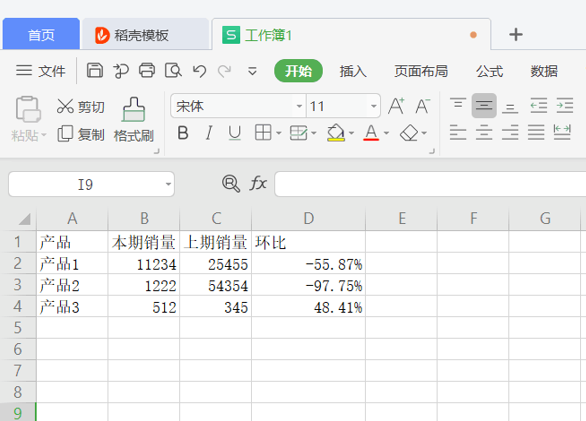Add a new tab with plus button
Image resolution: width=586 pixels, height=421 pixels.
coord(516,34)
